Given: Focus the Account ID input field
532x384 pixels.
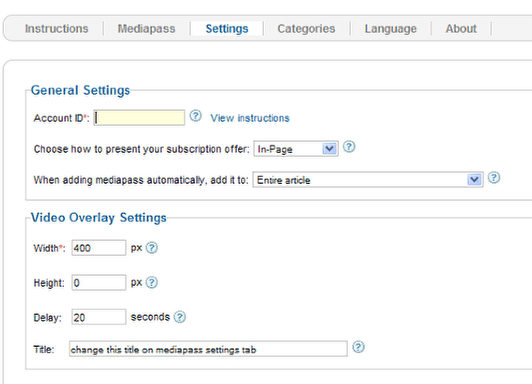Looking at the screenshot, I should [139, 118].
